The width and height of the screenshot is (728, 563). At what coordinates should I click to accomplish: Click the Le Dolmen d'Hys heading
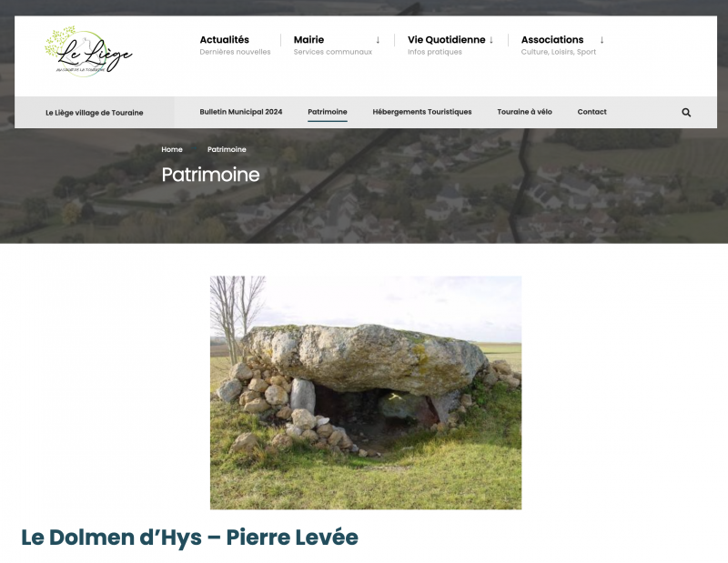(189, 538)
